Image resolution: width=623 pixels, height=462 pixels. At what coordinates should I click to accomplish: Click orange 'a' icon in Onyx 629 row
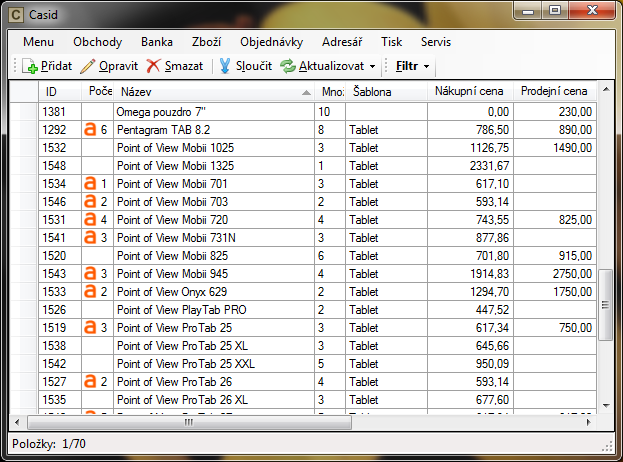pyautogui.click(x=90, y=292)
